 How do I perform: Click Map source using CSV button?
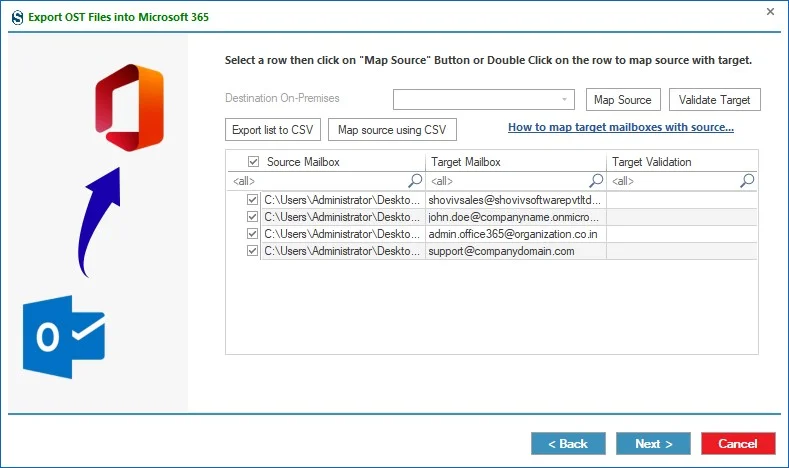pyautogui.click(x=392, y=130)
